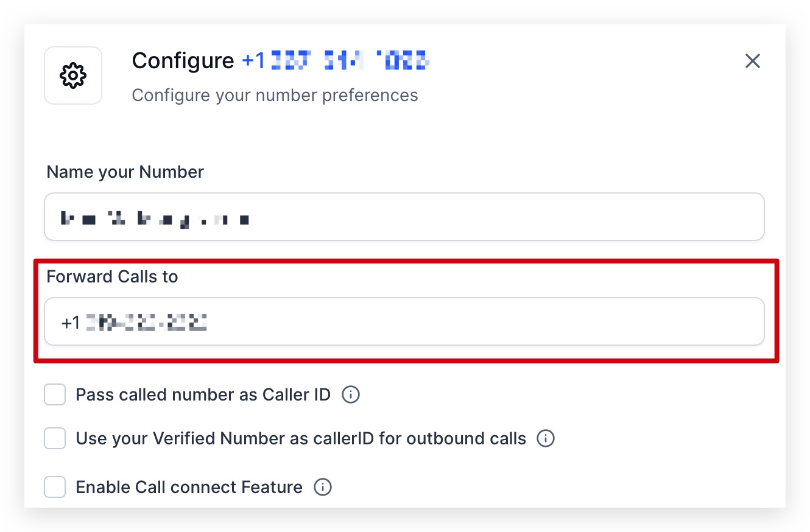View info on Call connect Feature
The width and height of the screenshot is (810, 532).
click(x=322, y=487)
